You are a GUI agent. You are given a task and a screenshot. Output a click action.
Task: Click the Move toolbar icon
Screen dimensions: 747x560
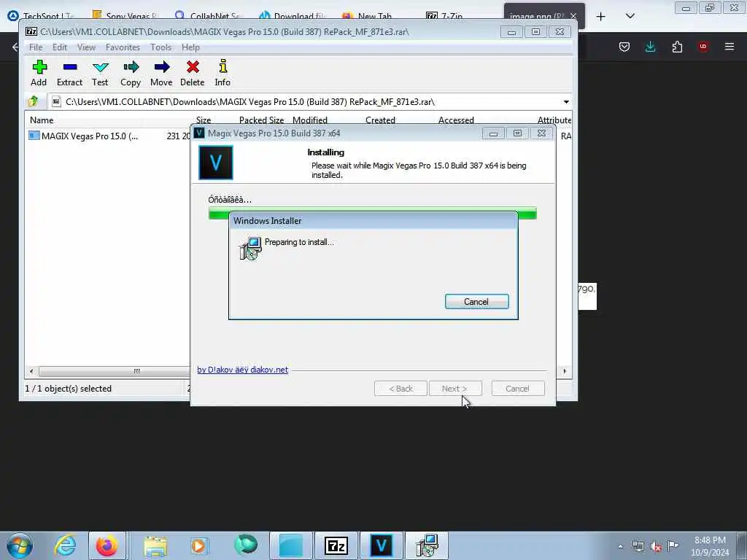[161, 73]
